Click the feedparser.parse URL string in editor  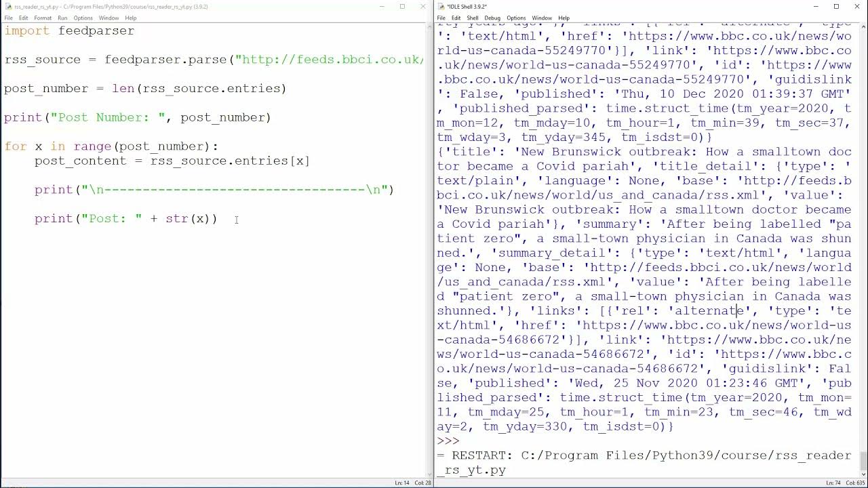[330, 60]
